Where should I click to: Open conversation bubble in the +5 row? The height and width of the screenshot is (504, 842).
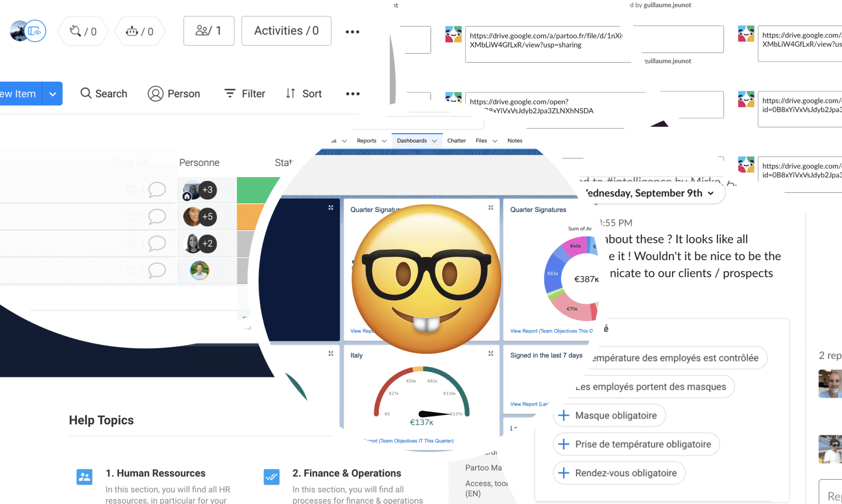pyautogui.click(x=157, y=216)
